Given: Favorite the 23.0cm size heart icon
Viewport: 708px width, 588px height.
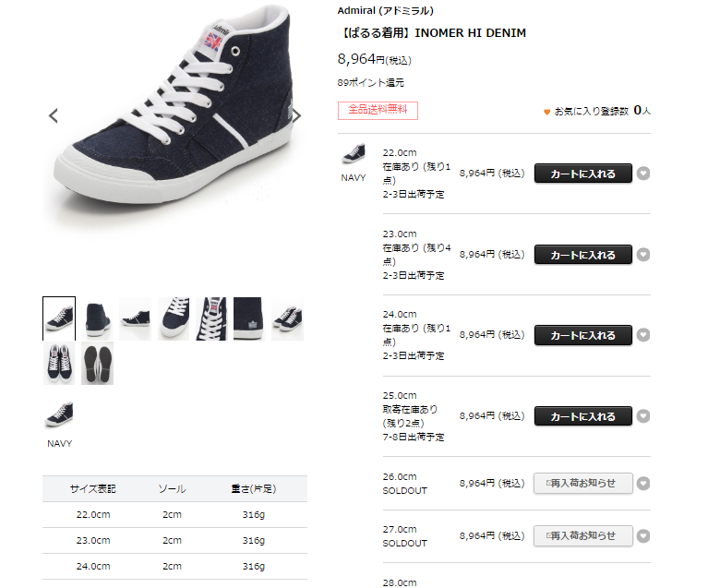Looking at the screenshot, I should tap(643, 255).
